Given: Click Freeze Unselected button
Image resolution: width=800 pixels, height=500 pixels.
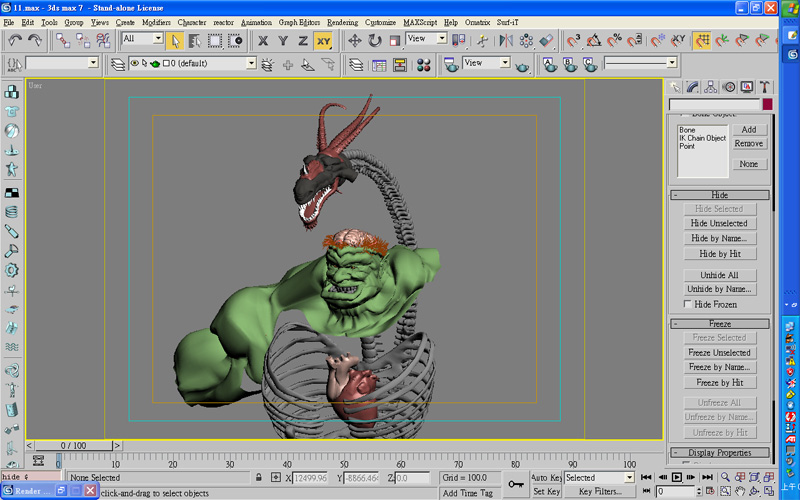Looking at the screenshot, I should tap(719, 353).
